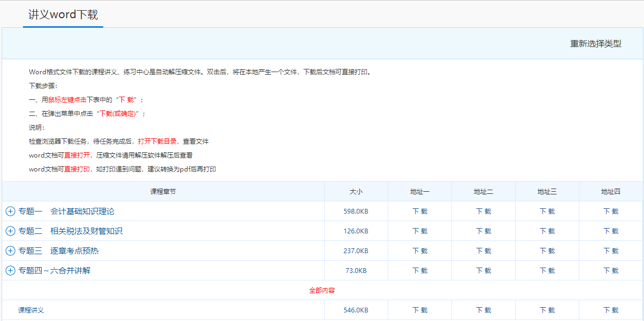This screenshot has width=644, height=321.
Task: Download 专题四 from 地址三
Action: [547, 270]
